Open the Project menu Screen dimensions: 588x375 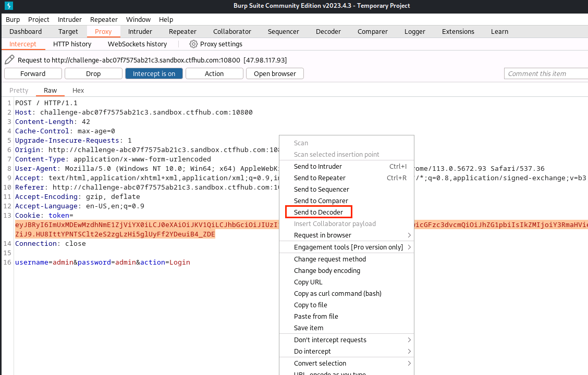coord(39,19)
